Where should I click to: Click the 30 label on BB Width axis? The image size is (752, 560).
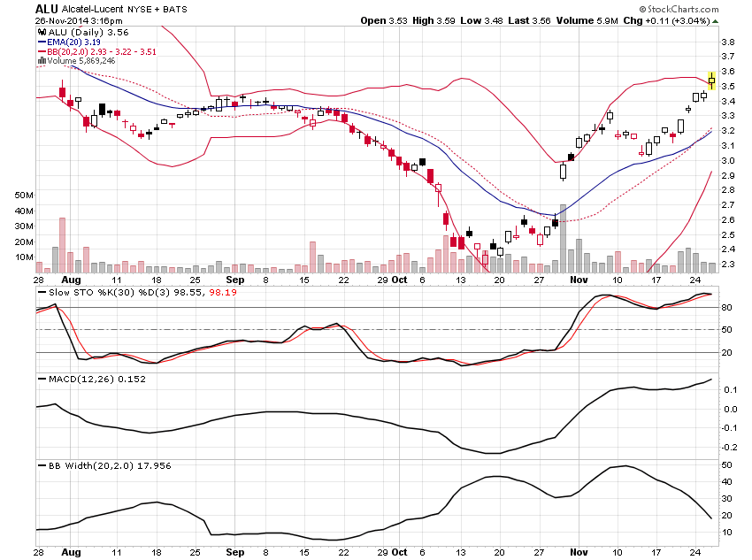(x=727, y=499)
